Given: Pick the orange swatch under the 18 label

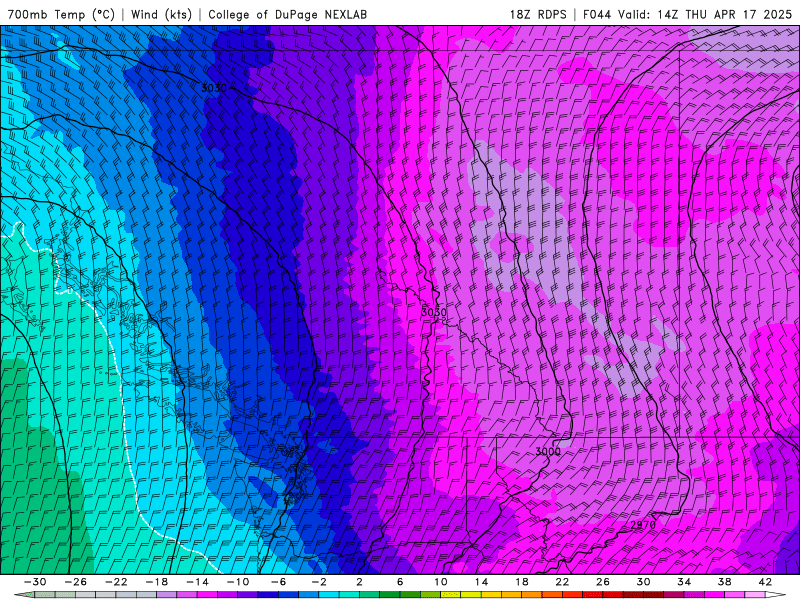Looking at the screenshot, I should point(532,595).
